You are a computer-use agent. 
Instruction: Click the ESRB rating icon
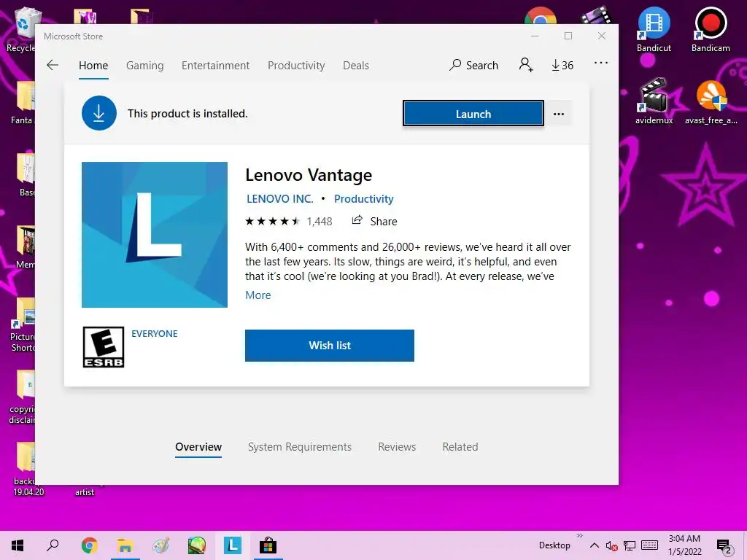pyautogui.click(x=104, y=347)
